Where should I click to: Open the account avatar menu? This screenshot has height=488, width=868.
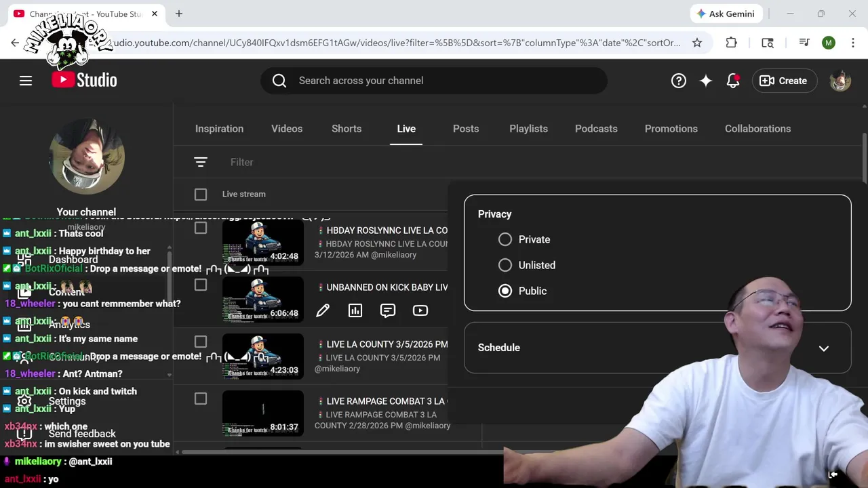click(840, 81)
